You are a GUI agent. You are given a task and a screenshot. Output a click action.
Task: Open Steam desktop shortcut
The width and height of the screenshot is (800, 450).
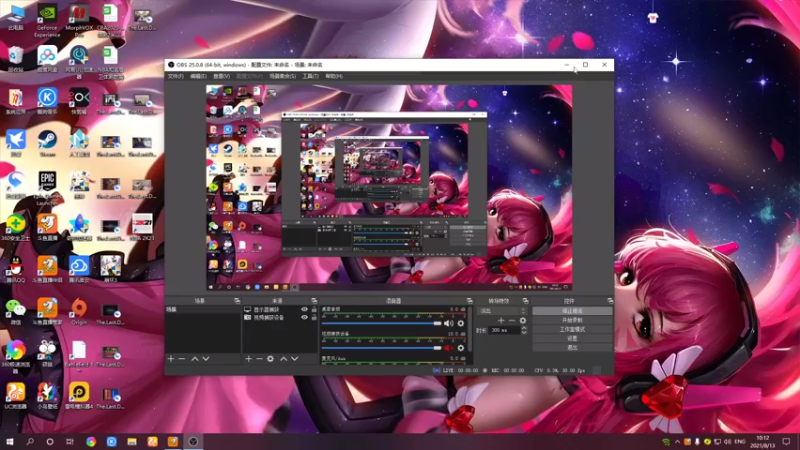47,144
